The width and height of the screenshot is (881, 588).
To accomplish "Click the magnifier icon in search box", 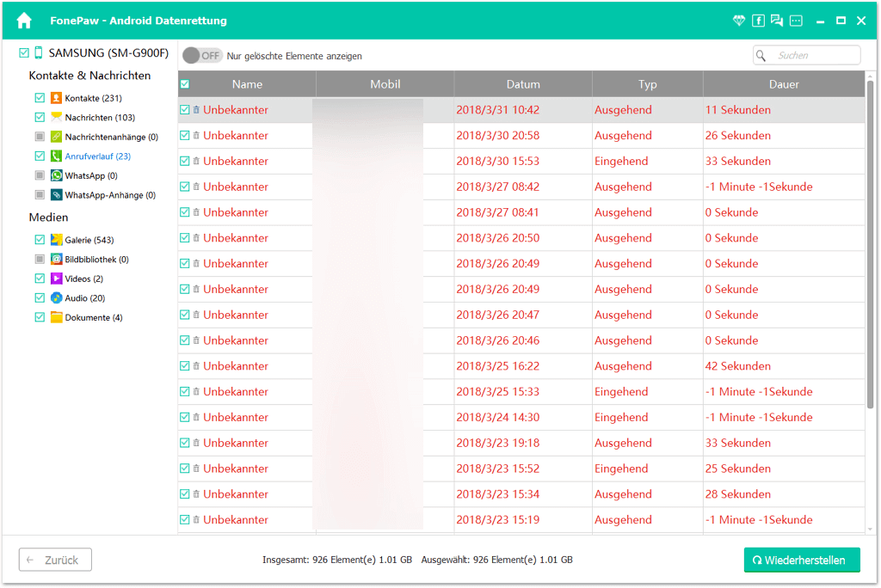I will [x=761, y=56].
